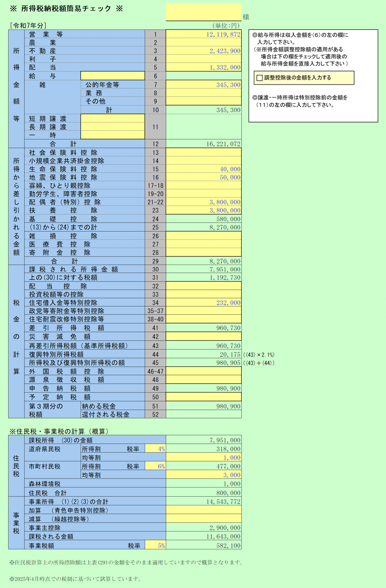Select the 配偶者(特別)控除 cell 3,800,000
386x588 pixels.
pyautogui.click(x=204, y=202)
